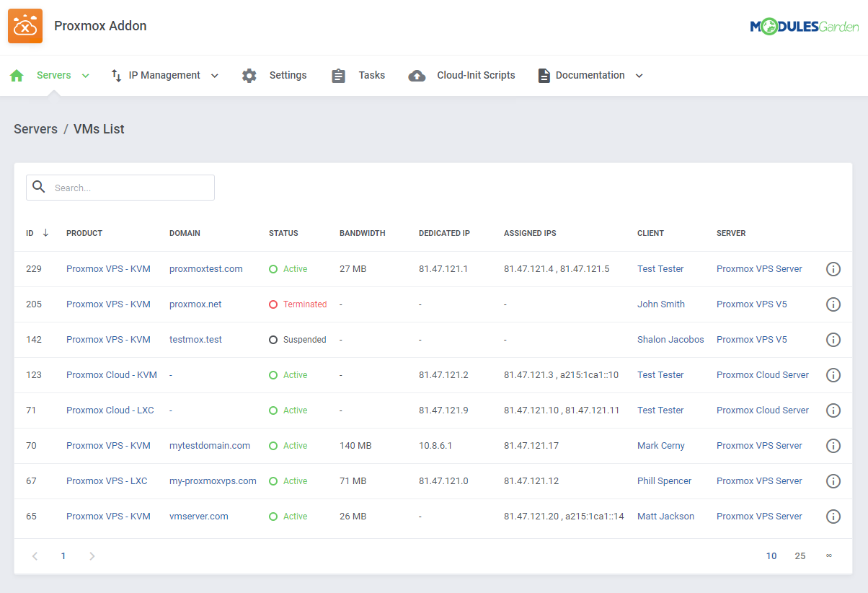Click the Suspended status label
Image resolution: width=868 pixels, height=593 pixels.
(x=304, y=340)
